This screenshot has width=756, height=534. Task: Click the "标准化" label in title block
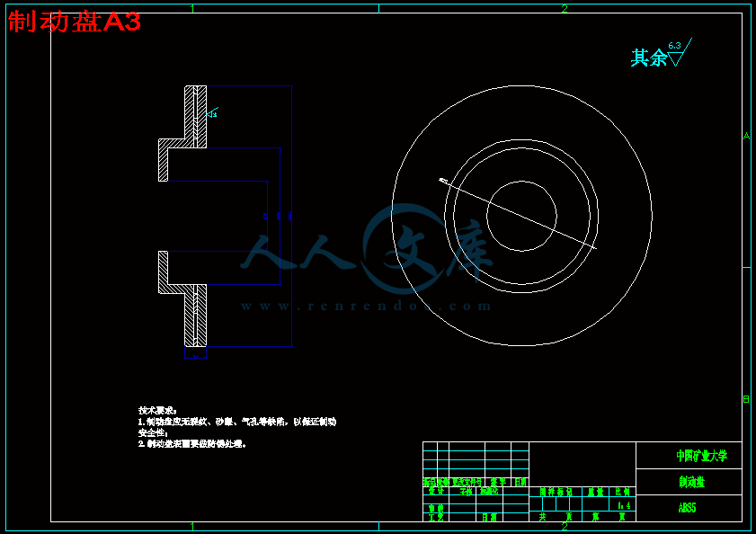tap(489, 491)
